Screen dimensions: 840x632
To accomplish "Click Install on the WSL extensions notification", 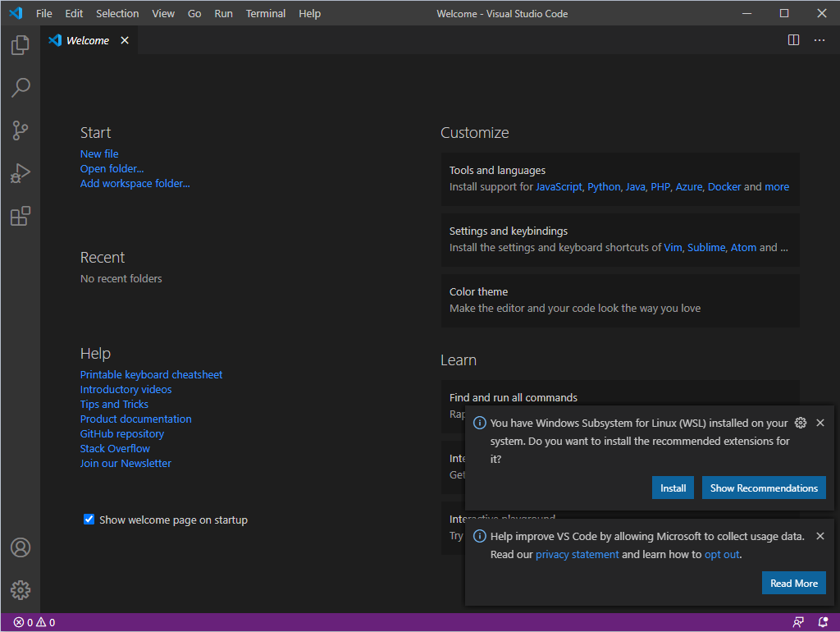I will point(673,488).
